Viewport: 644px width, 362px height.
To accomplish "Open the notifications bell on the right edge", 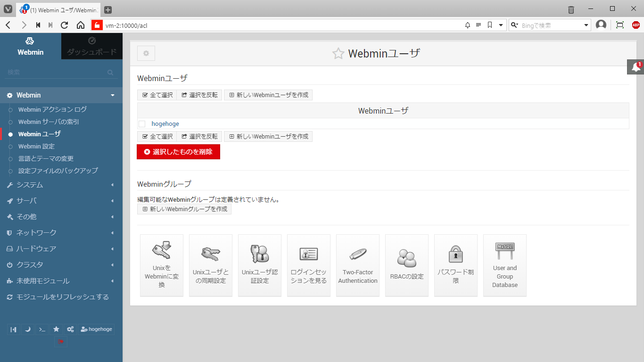I will pyautogui.click(x=636, y=67).
